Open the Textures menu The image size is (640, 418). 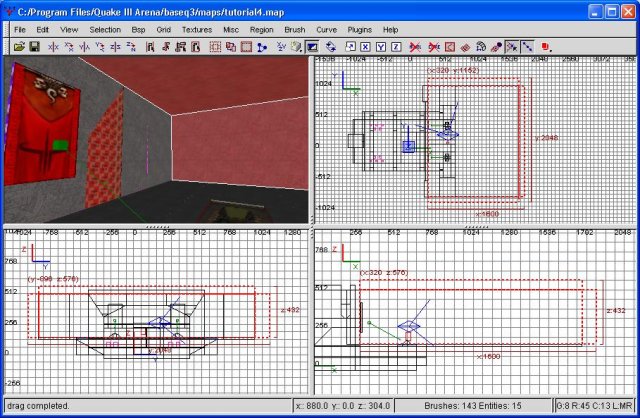point(197,30)
